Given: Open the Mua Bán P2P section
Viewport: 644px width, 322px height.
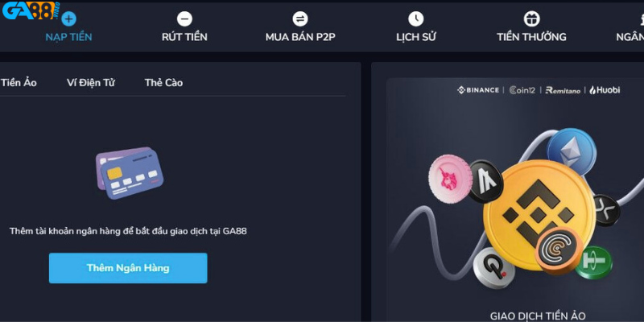Looking at the screenshot, I should pyautogui.click(x=300, y=37).
